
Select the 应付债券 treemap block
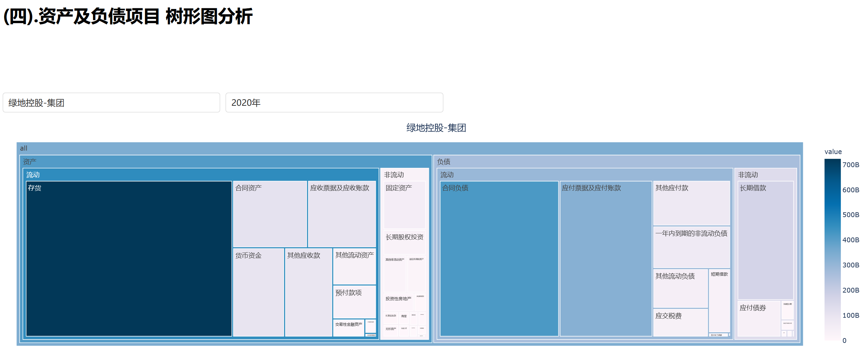pyautogui.click(x=759, y=318)
